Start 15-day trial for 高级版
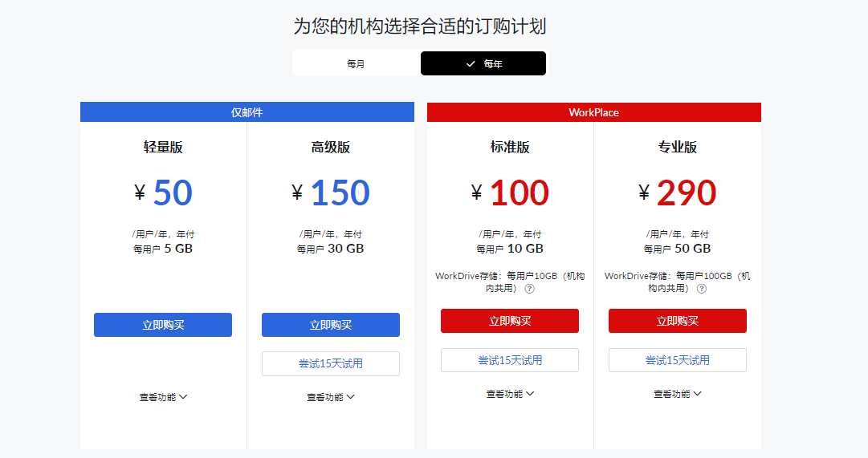 (x=331, y=363)
